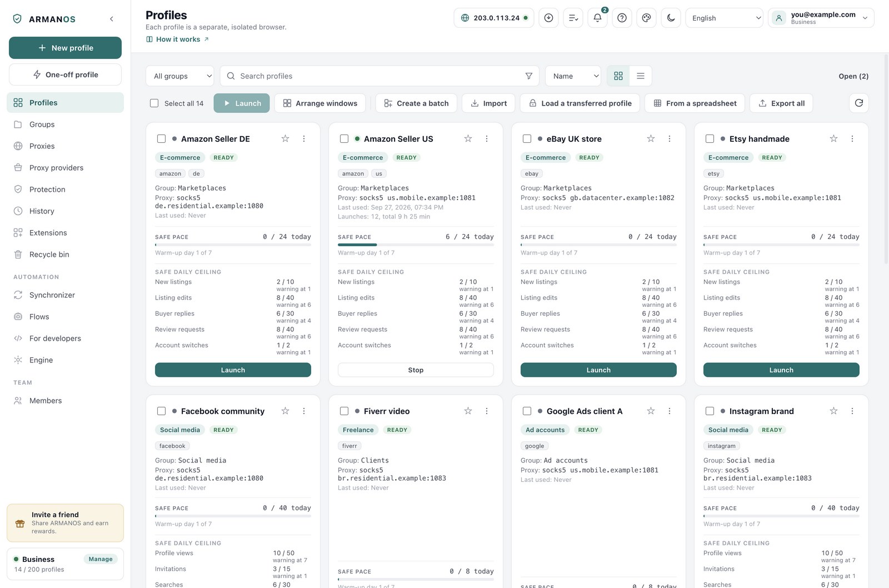Check the Amazon Seller DE profile box
The width and height of the screenshot is (889, 588).
point(162,139)
